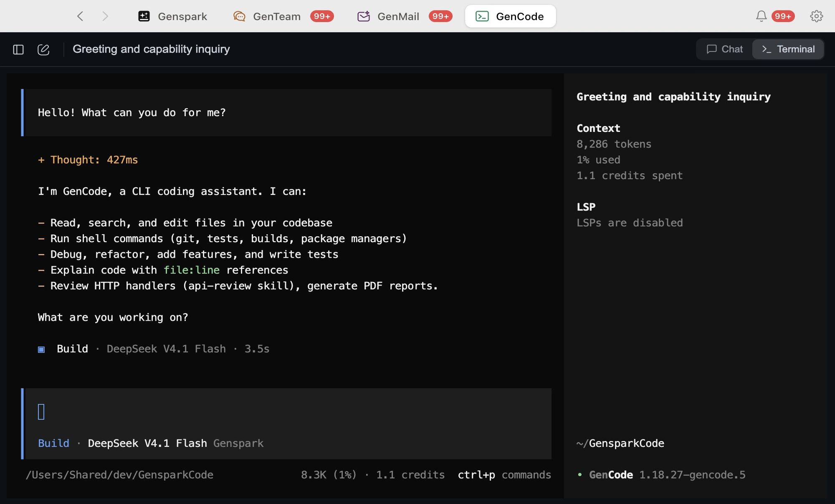Image resolution: width=835 pixels, height=504 pixels.
Task: Expand the '+ Thought: 427ms' section
Action: tap(88, 160)
